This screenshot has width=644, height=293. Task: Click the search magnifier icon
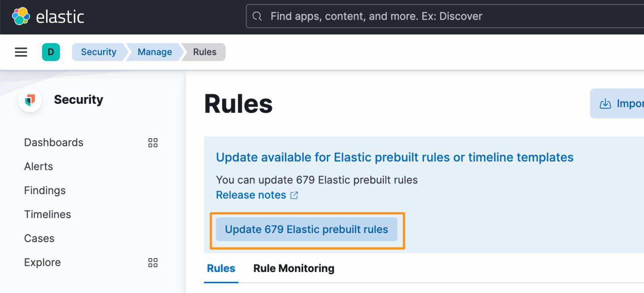tap(257, 17)
